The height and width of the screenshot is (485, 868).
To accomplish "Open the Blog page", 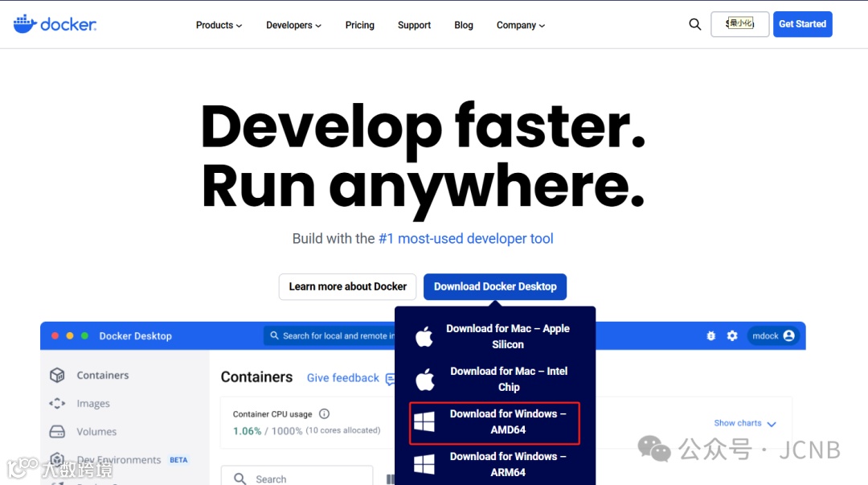I will click(464, 25).
